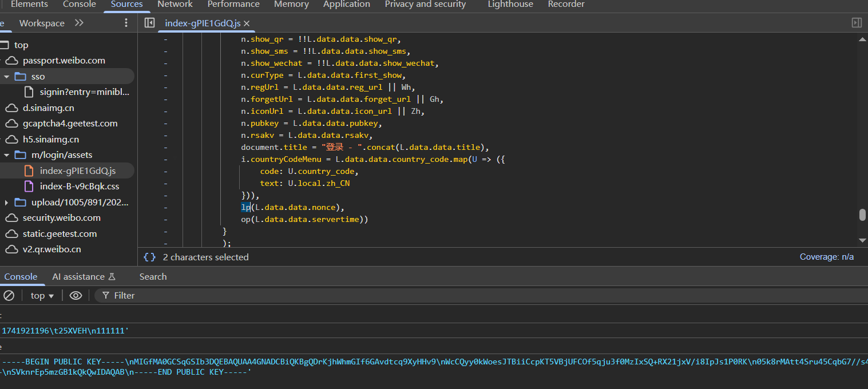Switch to the Network tab
This screenshot has width=868, height=389.
coord(175,5)
